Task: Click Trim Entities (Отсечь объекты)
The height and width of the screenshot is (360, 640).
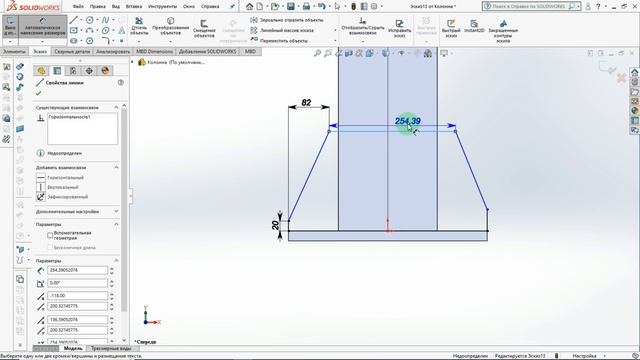Action: click(x=139, y=27)
